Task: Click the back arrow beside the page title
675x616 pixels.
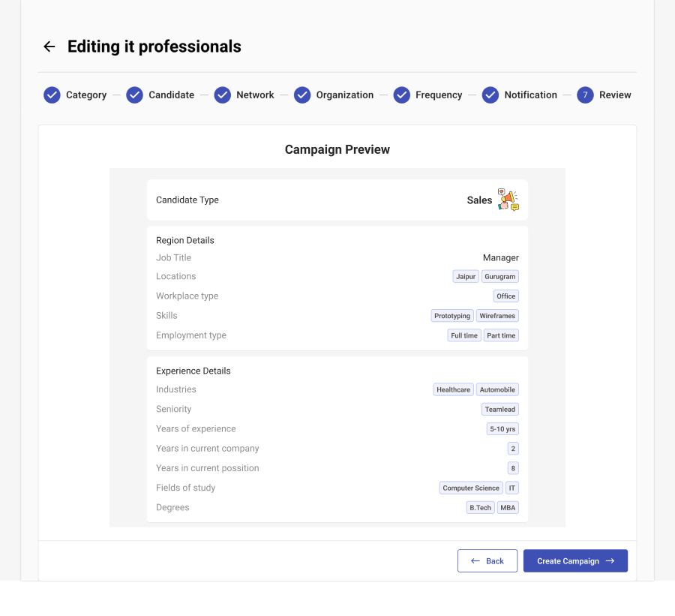Action: coord(49,47)
